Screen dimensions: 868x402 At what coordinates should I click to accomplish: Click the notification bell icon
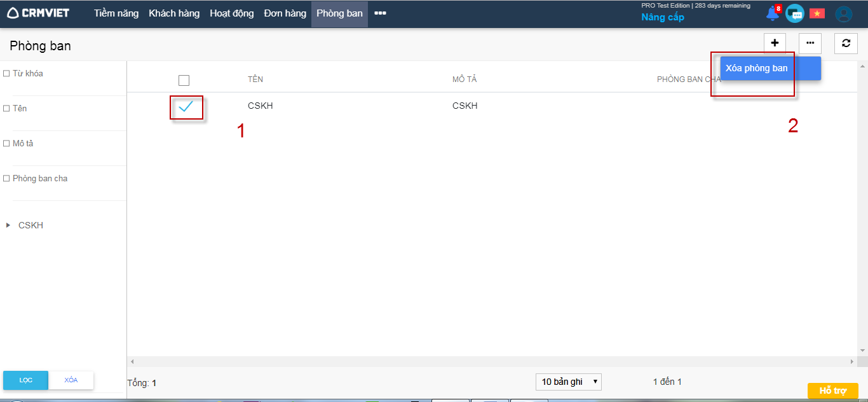point(773,13)
